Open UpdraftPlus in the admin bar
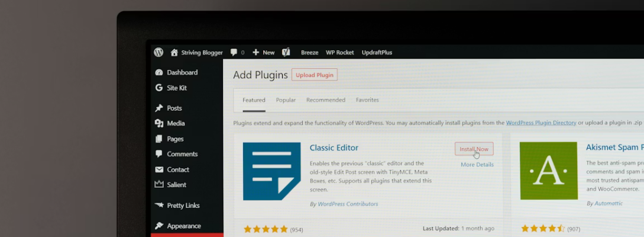 (377, 53)
